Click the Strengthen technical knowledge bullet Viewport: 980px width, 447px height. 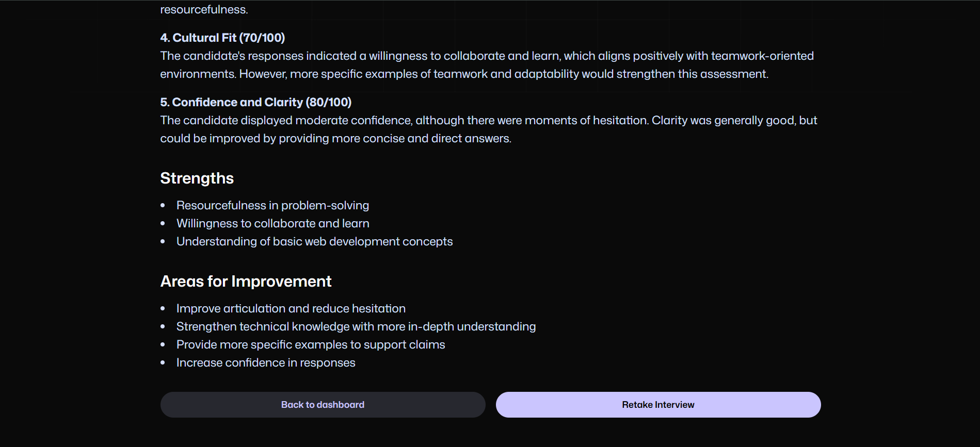tap(356, 326)
